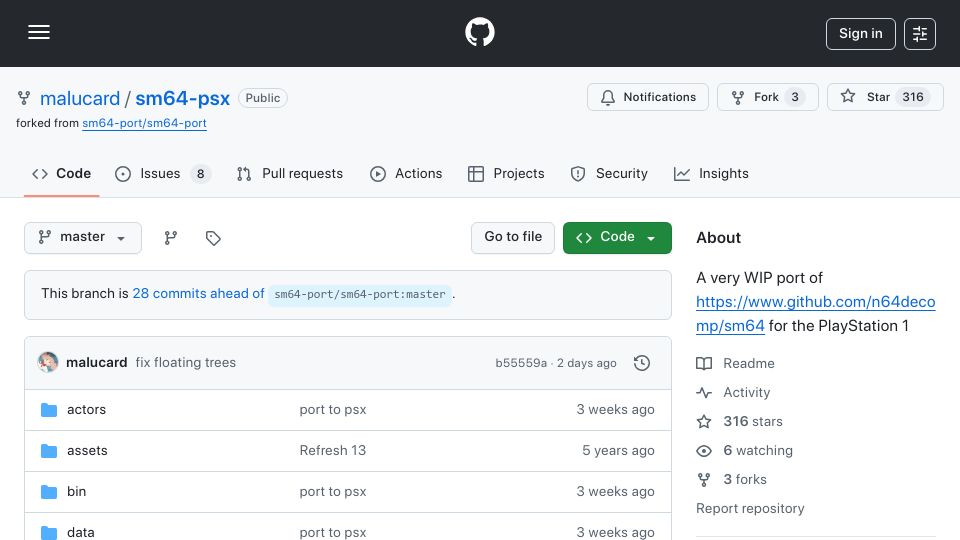
Task: Open the actors folder
Action: [86, 410]
